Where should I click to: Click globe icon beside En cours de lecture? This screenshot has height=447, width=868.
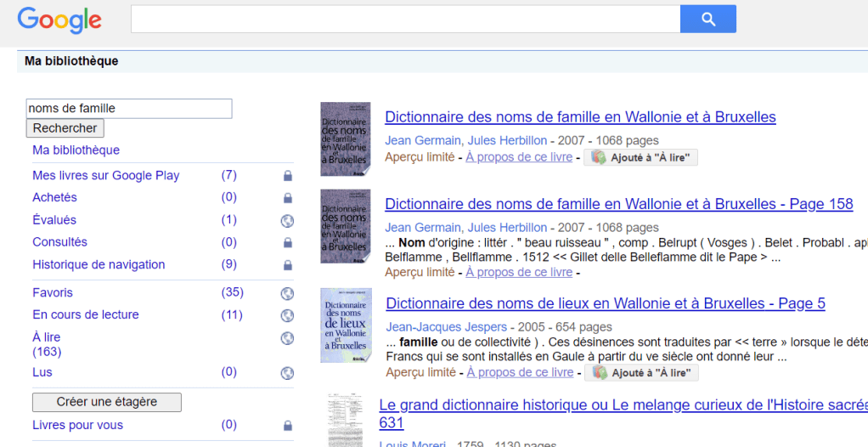(x=287, y=315)
